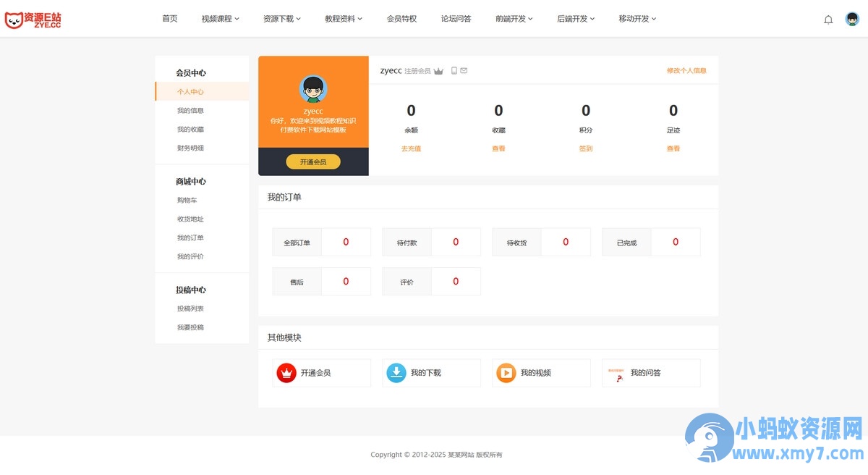Click the 投稿中心 sidebar heading
Screen dimensions: 868x475
coord(191,290)
